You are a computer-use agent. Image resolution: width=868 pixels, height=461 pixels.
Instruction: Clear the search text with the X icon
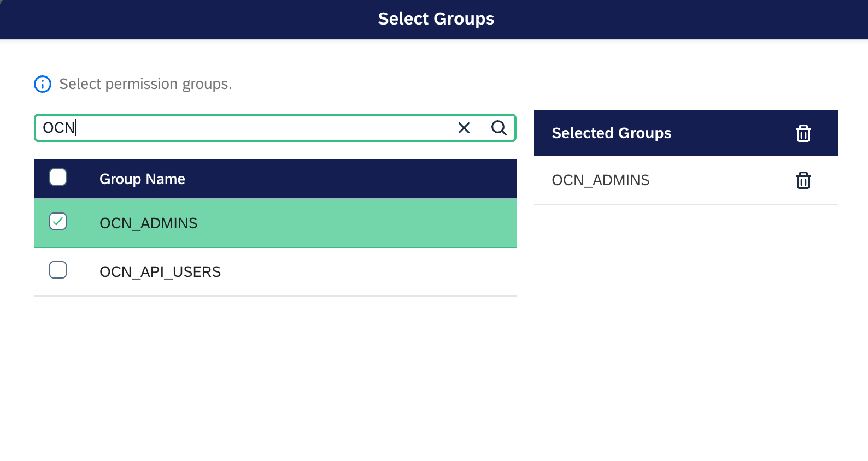coord(464,128)
